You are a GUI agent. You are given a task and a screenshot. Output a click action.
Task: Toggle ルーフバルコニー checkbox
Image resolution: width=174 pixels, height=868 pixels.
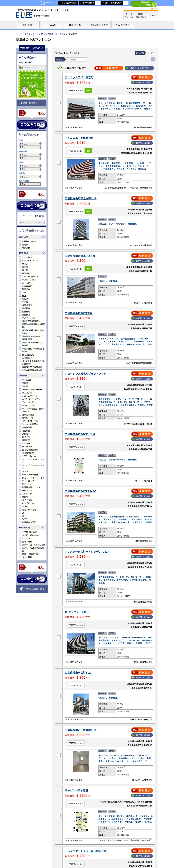click(x=20, y=260)
